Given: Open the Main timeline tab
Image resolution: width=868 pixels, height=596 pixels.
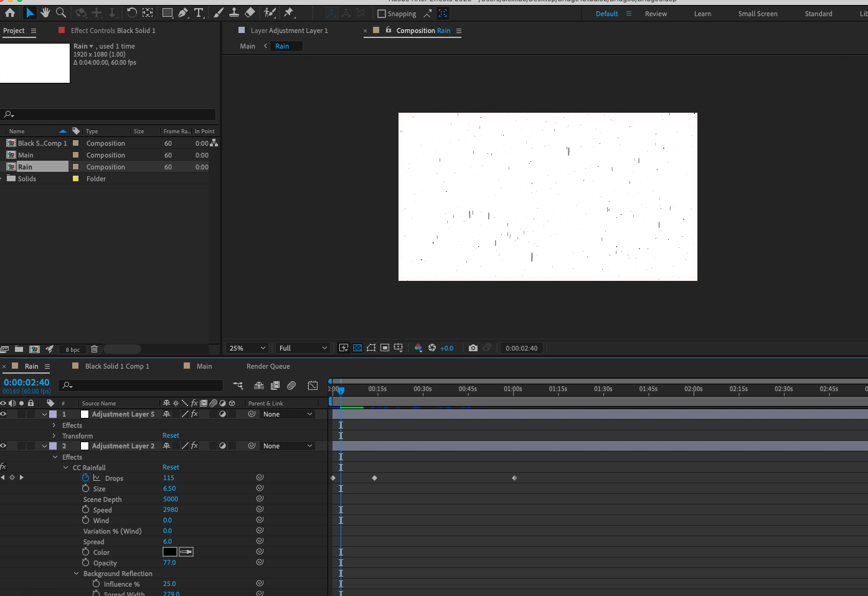Looking at the screenshot, I should tap(204, 366).
